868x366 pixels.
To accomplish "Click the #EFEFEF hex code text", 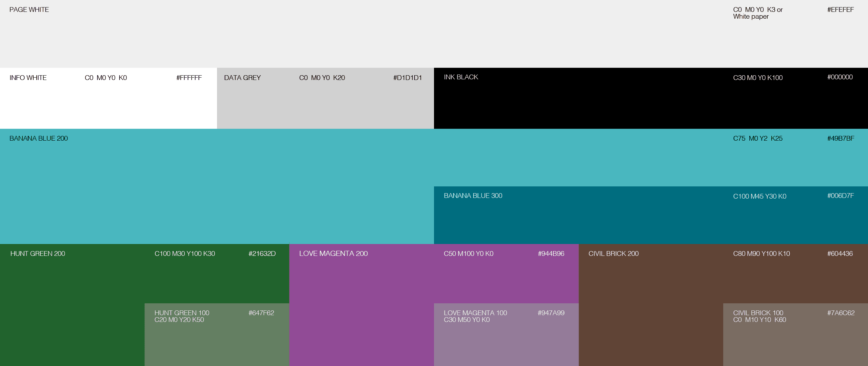I will pos(840,10).
